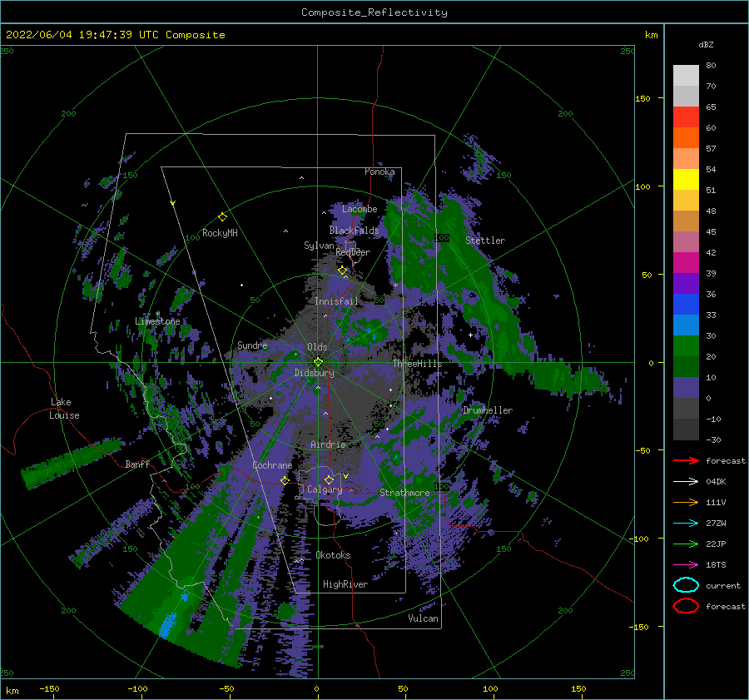This screenshot has width=749, height=700.
Task: Select the bright green 20-30 dBZ swatch
Action: pos(686,346)
